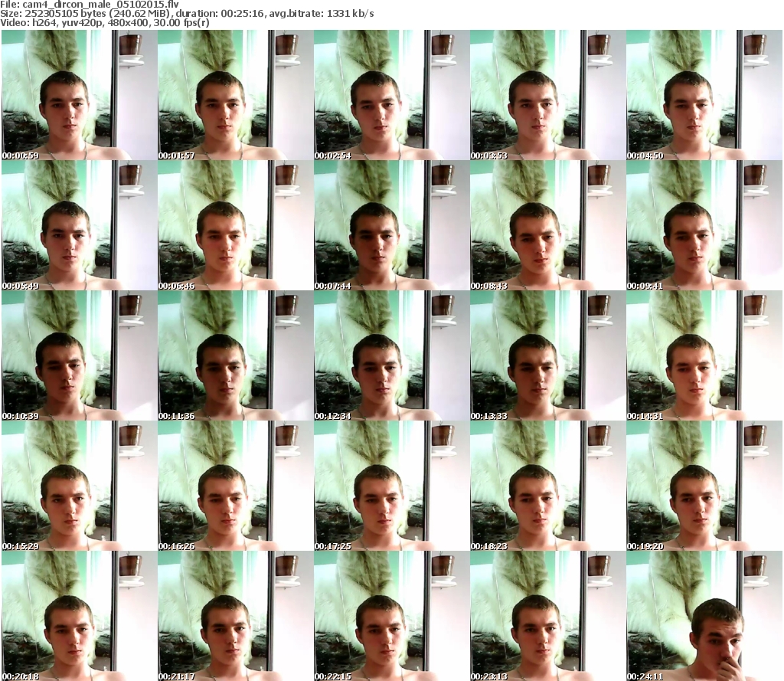Pick the thumbnail frame stamped 00:14:31
Image resolution: width=784 pixels, height=681 pixels.
pos(704,355)
